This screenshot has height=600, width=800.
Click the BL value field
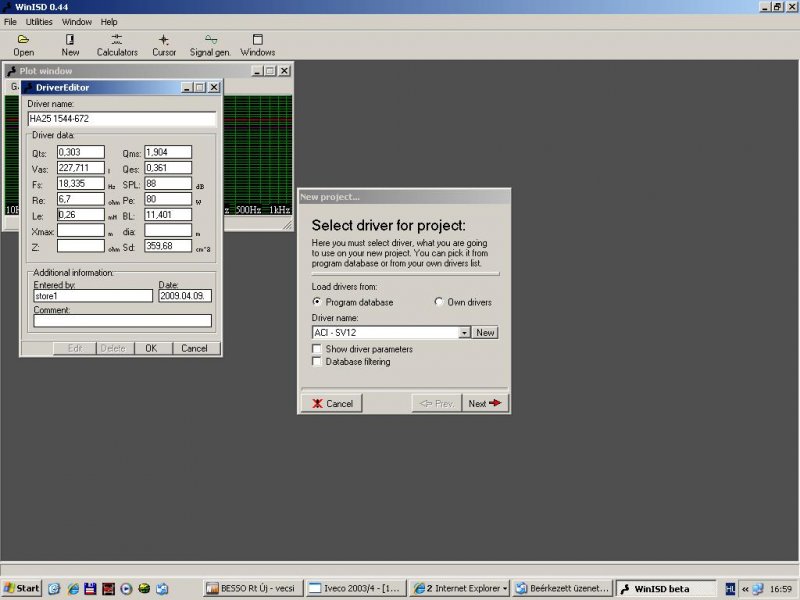coord(168,215)
